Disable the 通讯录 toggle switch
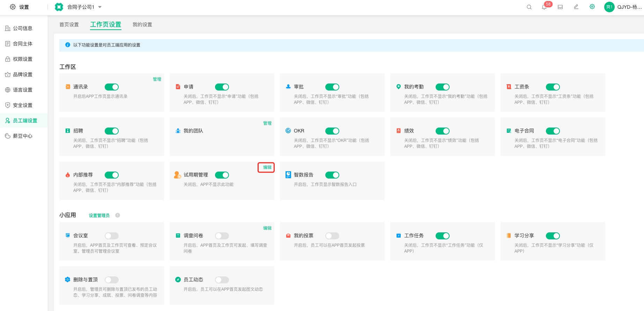The width and height of the screenshot is (644, 311). [x=112, y=87]
